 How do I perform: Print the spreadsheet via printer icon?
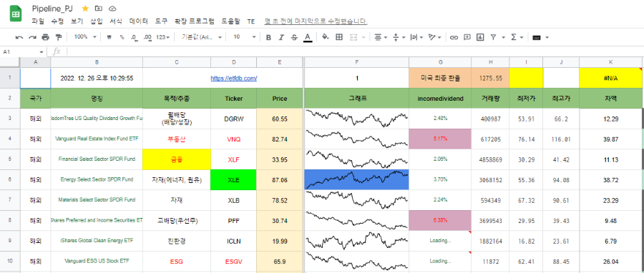pyautogui.click(x=45, y=37)
